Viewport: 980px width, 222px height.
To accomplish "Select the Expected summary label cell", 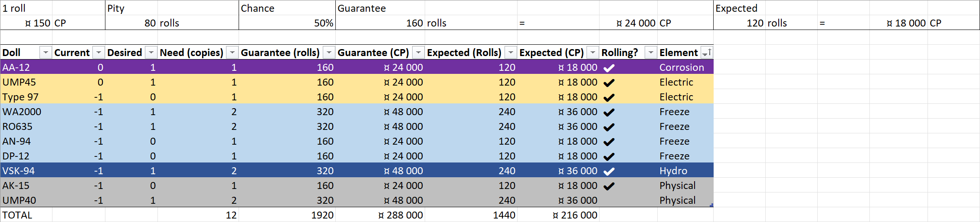I will click(740, 8).
